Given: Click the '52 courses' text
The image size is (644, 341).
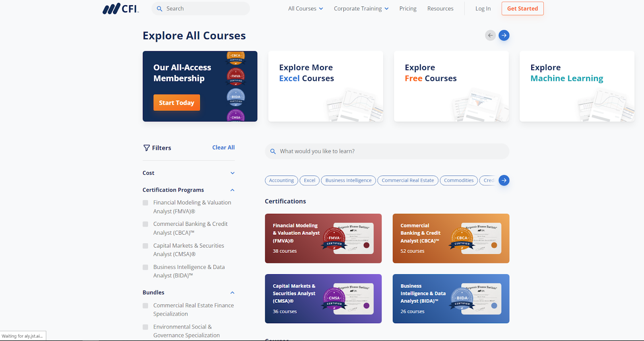Looking at the screenshot, I should (412, 251).
